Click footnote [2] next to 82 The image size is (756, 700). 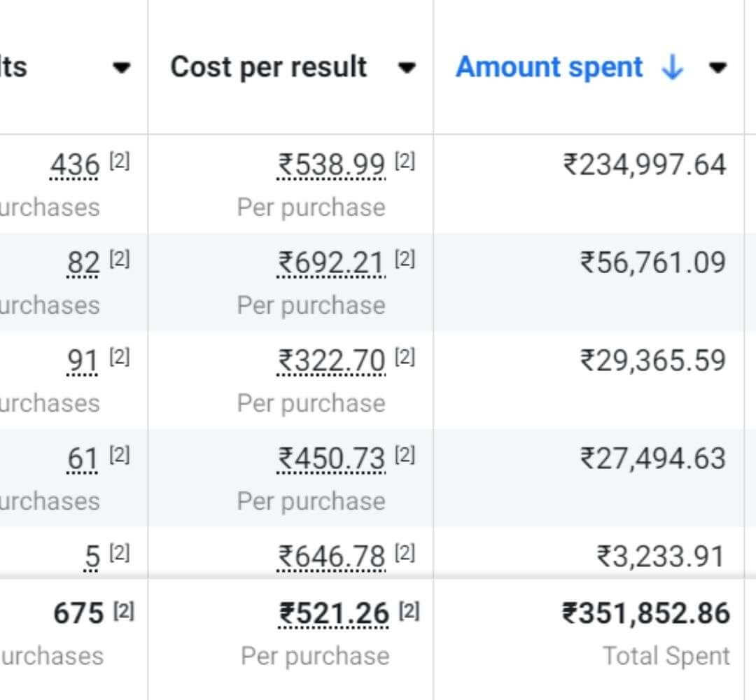pos(120,258)
